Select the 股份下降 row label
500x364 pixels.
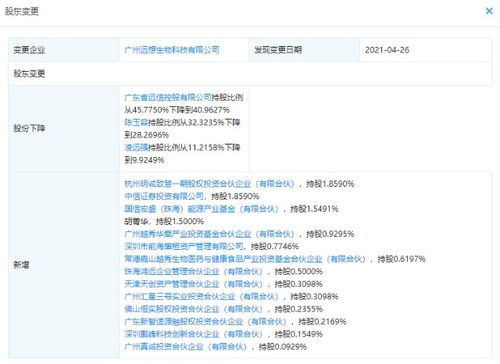[29, 128]
